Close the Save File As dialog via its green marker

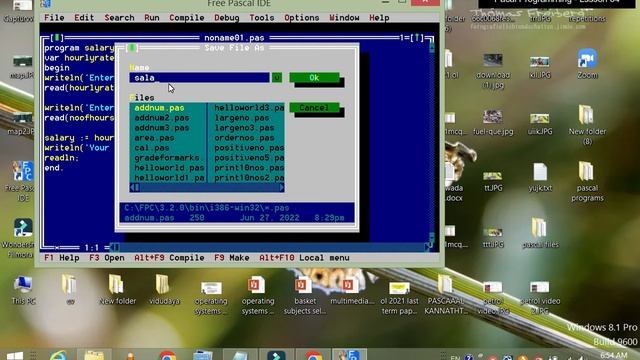[132, 48]
